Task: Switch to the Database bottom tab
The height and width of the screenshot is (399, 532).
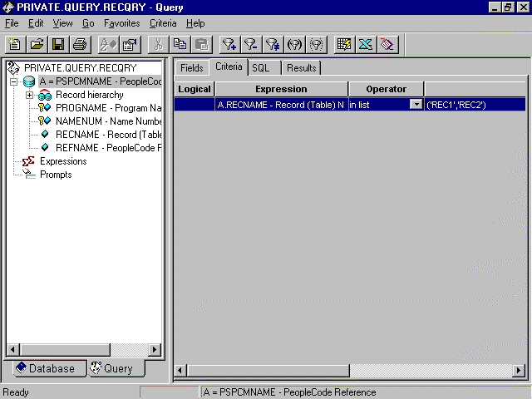Action: 50,368
